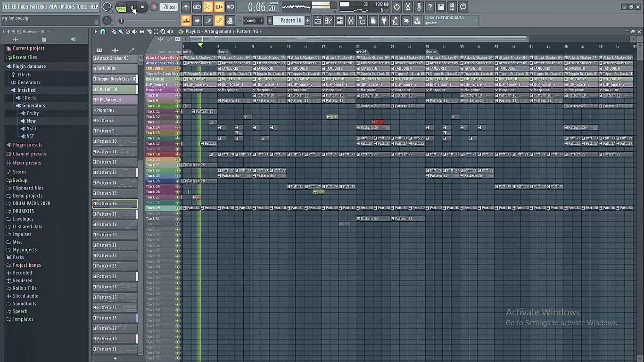Click the undo icon in the top toolbar
644x362 pixels.
click(397, 7)
